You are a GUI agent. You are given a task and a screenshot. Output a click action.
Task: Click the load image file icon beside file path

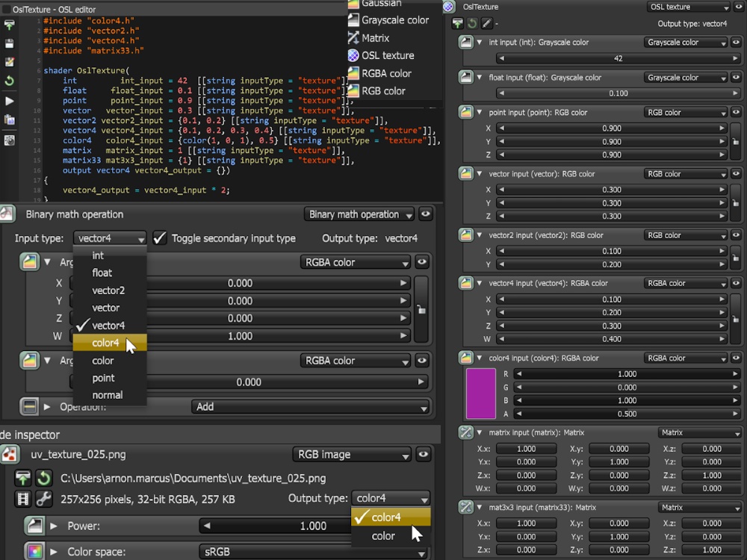[22, 478]
